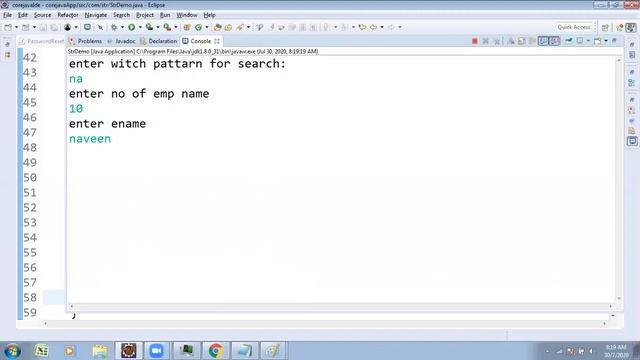Click Display Selected Console icon
The height and width of the screenshot is (360, 640).
pos(580,41)
